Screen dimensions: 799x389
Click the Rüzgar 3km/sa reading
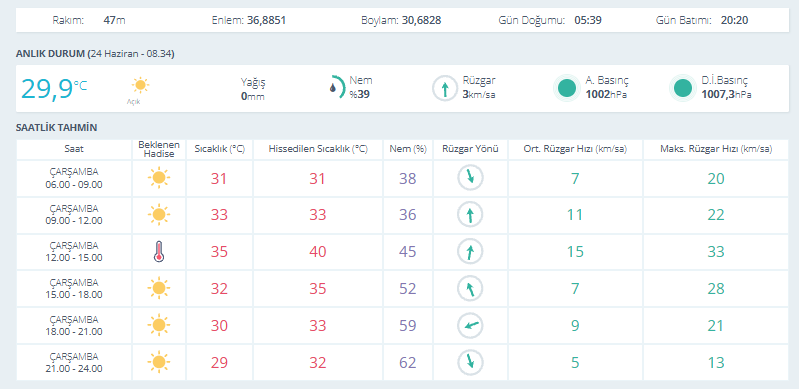479,87
